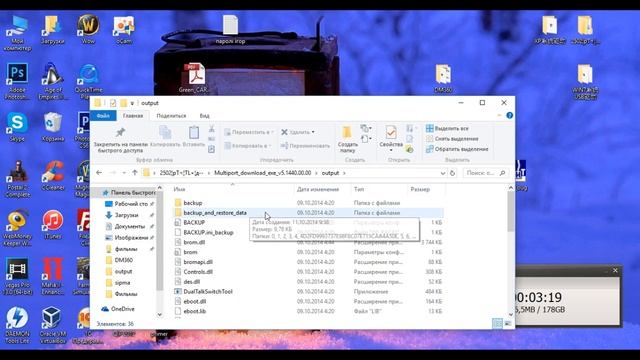Select the DualTalkSwitchTool file
The width and height of the screenshot is (640, 360).
point(208,291)
